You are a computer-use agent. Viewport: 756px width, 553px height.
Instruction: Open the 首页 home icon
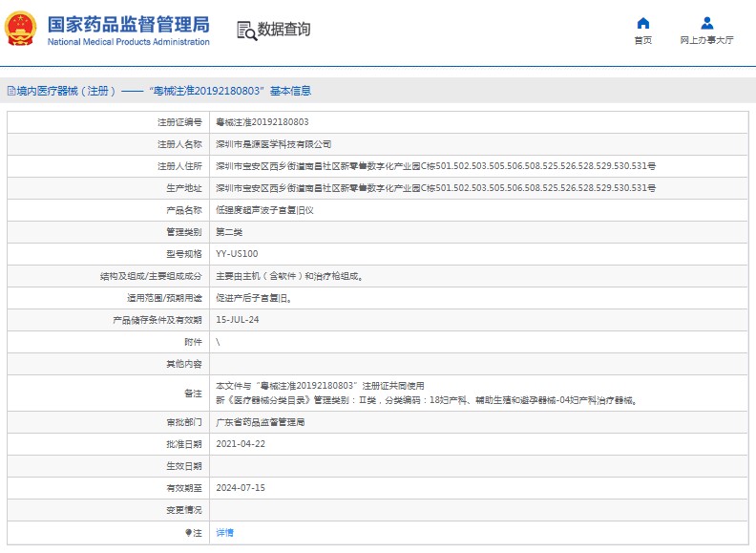(x=642, y=23)
